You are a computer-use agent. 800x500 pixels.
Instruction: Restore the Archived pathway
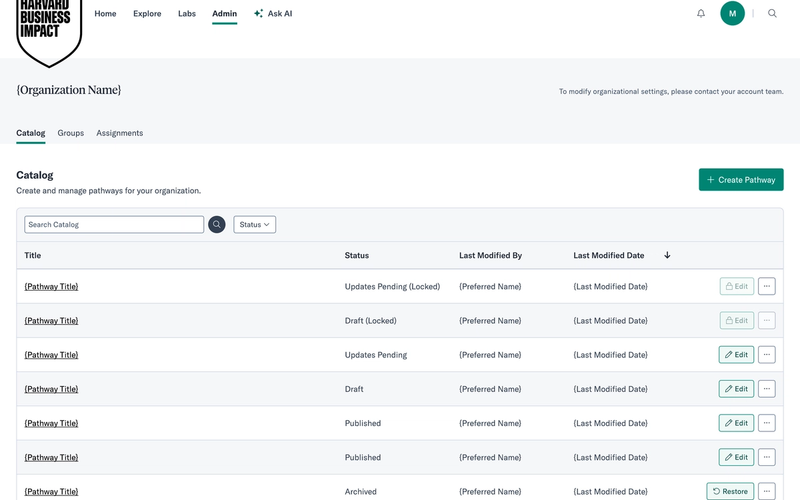point(730,491)
